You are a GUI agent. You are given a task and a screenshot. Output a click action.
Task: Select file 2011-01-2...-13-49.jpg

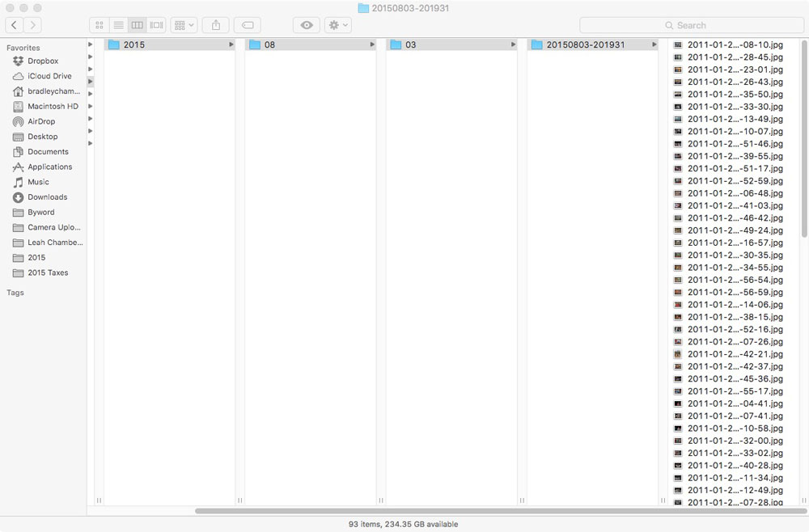tap(735, 119)
